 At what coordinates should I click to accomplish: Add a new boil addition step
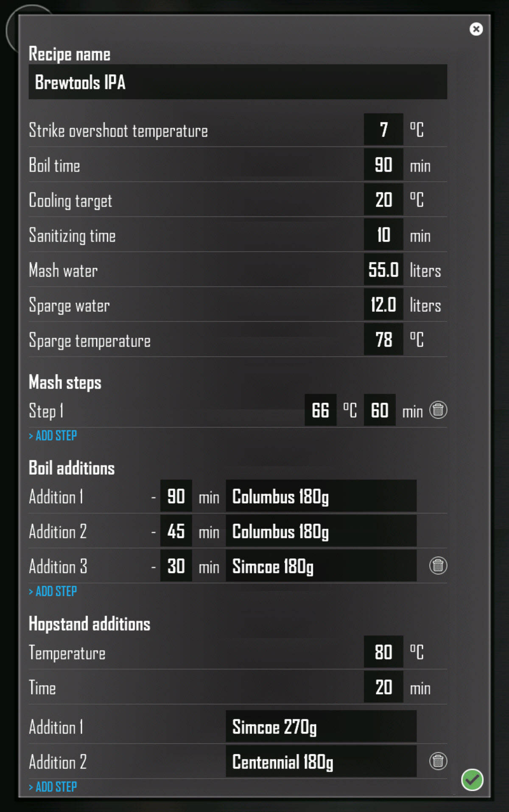[53, 591]
